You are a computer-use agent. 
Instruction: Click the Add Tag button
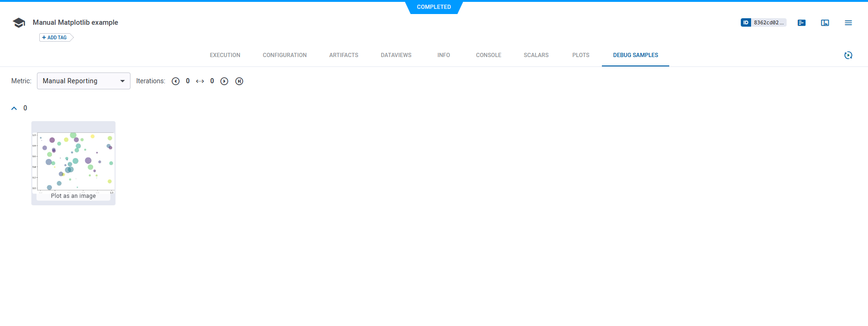pos(55,37)
